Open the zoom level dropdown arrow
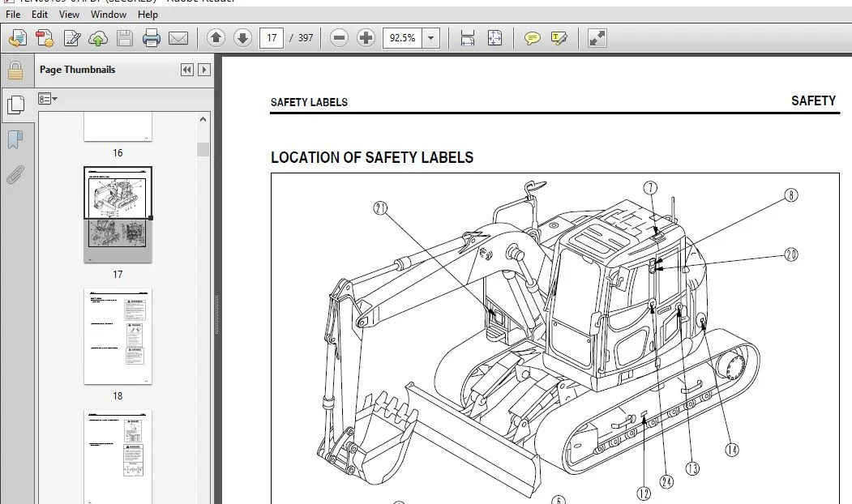Image resolution: width=852 pixels, height=504 pixels. click(x=431, y=38)
